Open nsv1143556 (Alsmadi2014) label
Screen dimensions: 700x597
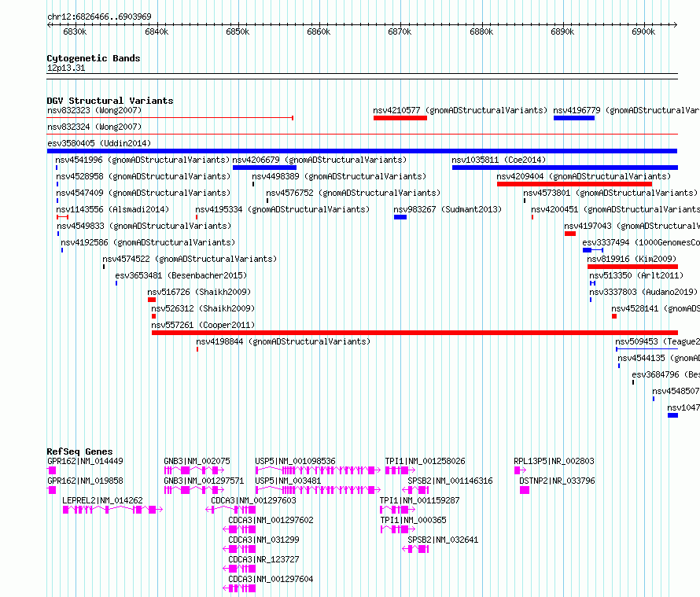coord(112,209)
